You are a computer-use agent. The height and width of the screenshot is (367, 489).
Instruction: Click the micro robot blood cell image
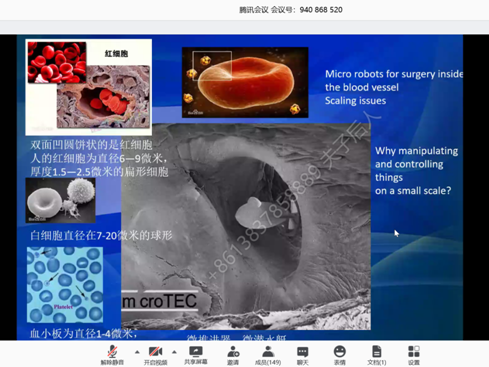point(245,82)
